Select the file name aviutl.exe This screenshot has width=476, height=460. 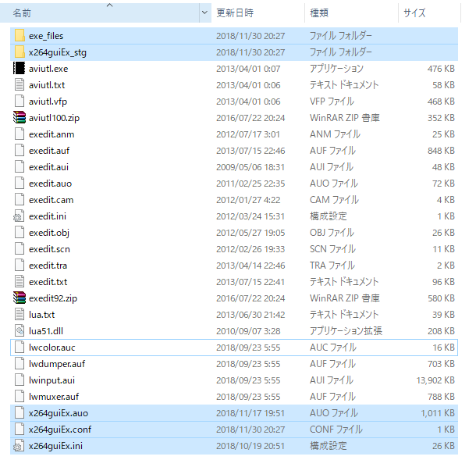pos(48,69)
